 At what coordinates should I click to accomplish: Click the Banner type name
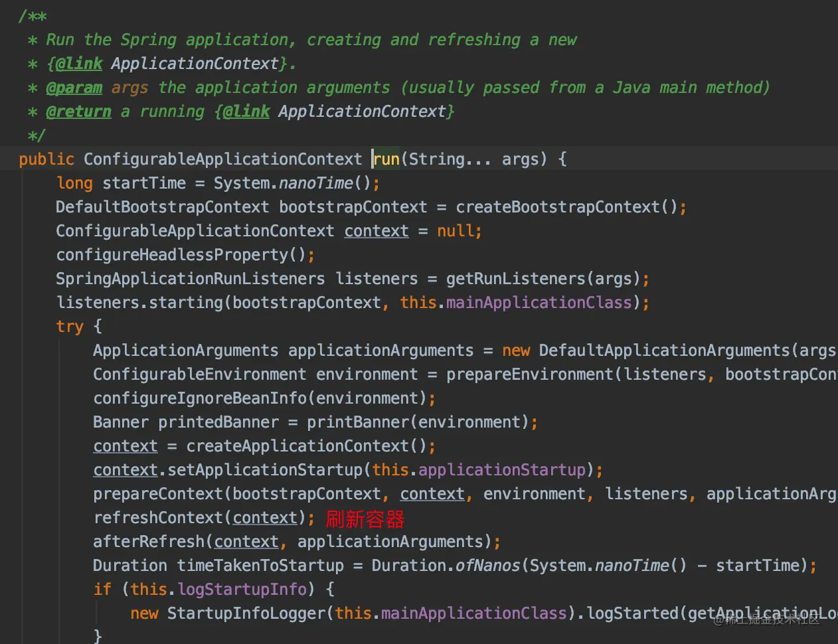[121, 422]
